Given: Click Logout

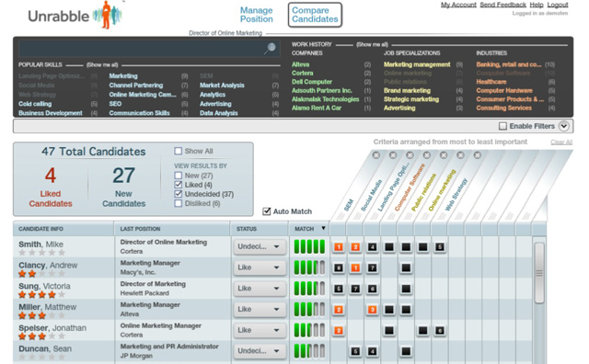Looking at the screenshot, I should [x=558, y=5].
